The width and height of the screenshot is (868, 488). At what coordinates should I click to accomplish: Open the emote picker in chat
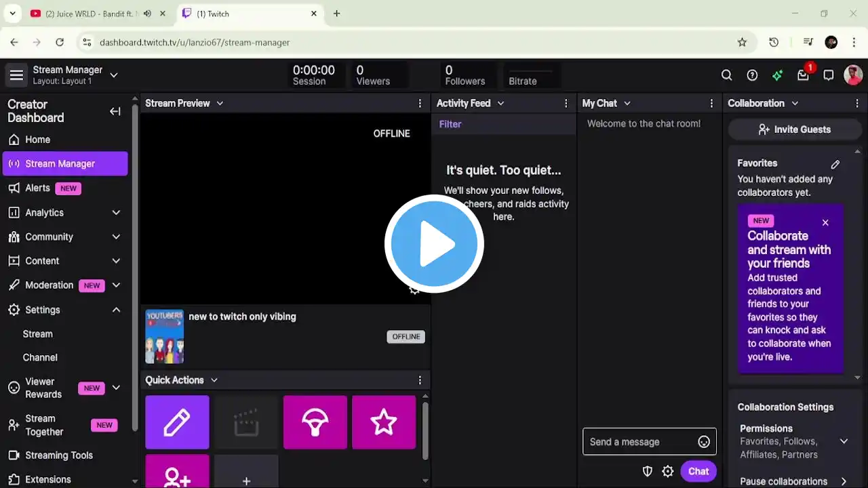704,442
